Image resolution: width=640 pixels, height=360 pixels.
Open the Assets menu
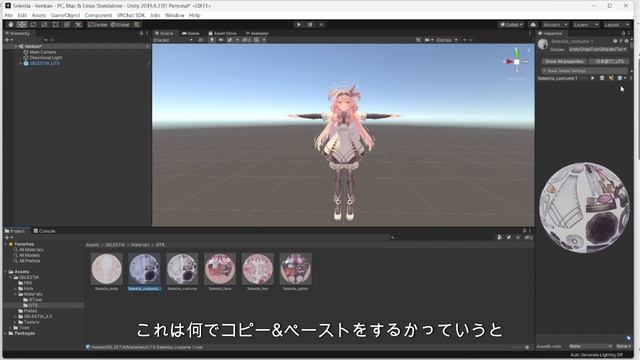(39, 15)
